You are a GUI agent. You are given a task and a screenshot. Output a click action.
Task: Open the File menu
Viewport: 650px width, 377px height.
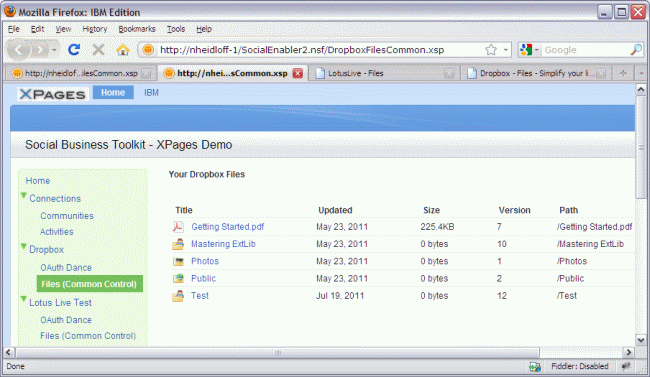pos(14,29)
